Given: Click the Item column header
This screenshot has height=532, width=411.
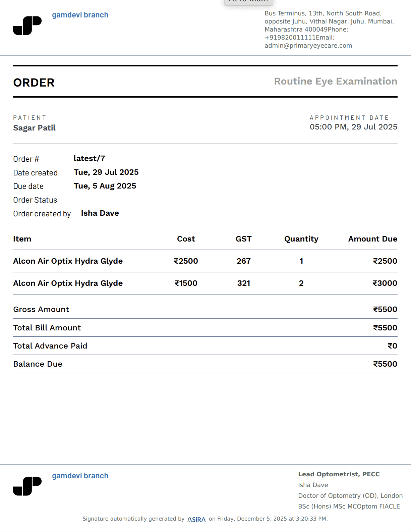Looking at the screenshot, I should point(22,239).
